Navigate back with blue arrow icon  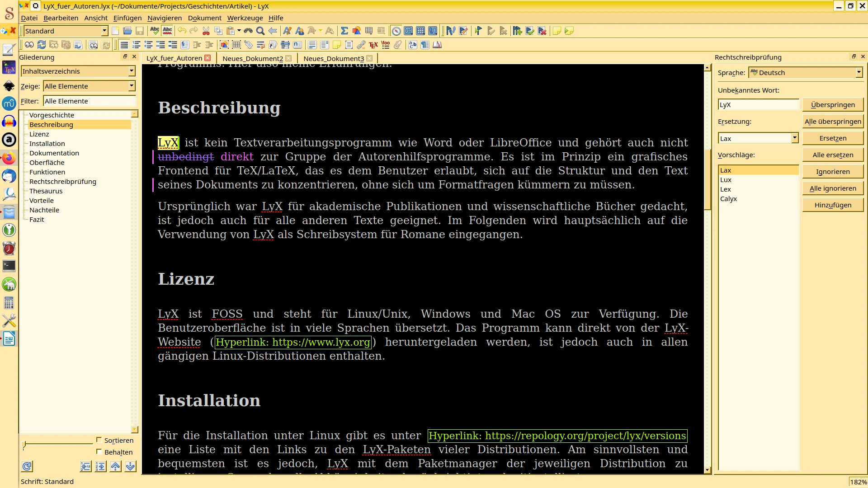tap(273, 31)
